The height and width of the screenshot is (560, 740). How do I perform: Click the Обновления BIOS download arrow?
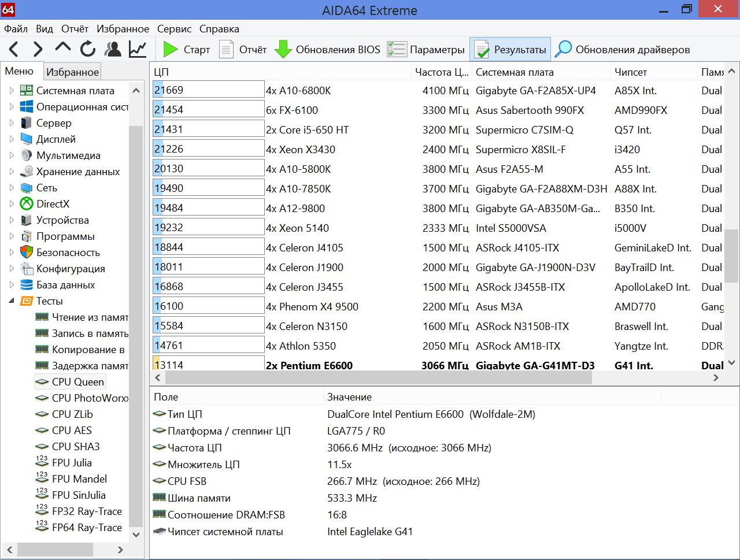coord(283,49)
